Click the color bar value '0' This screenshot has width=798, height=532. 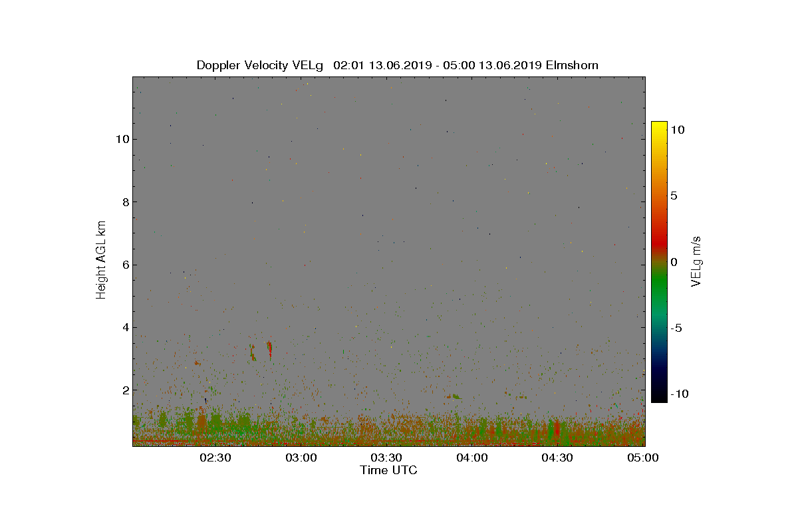tap(674, 262)
